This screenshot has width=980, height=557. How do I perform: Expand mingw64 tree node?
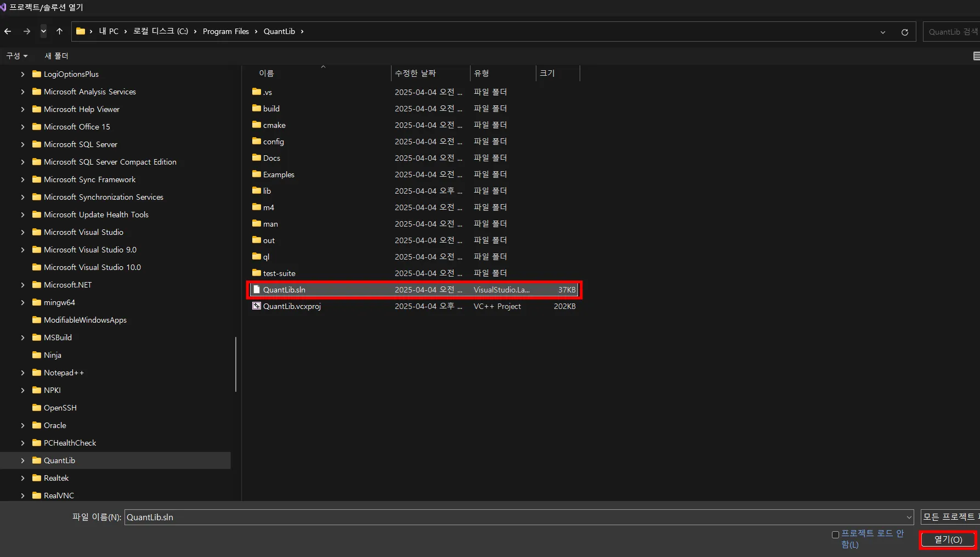point(22,302)
